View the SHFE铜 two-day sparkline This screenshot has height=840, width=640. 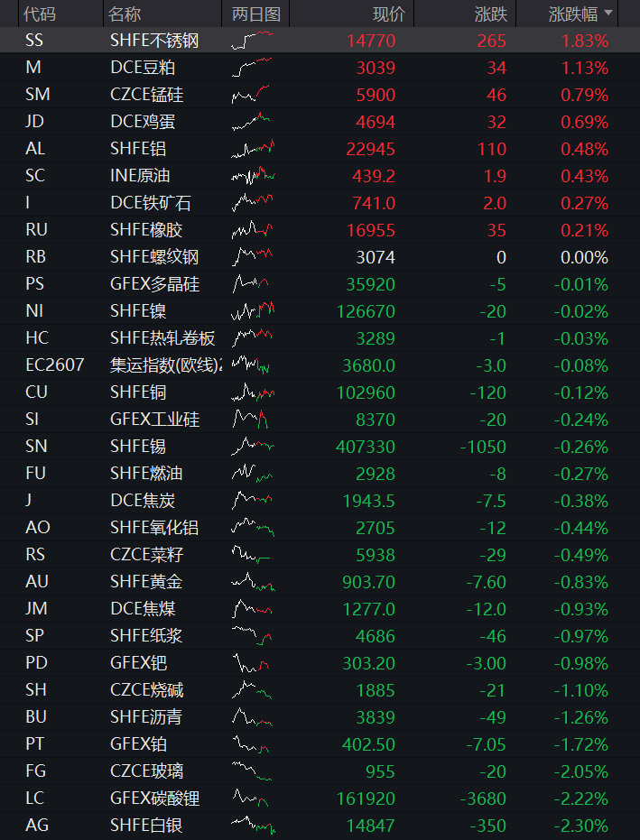point(253,392)
